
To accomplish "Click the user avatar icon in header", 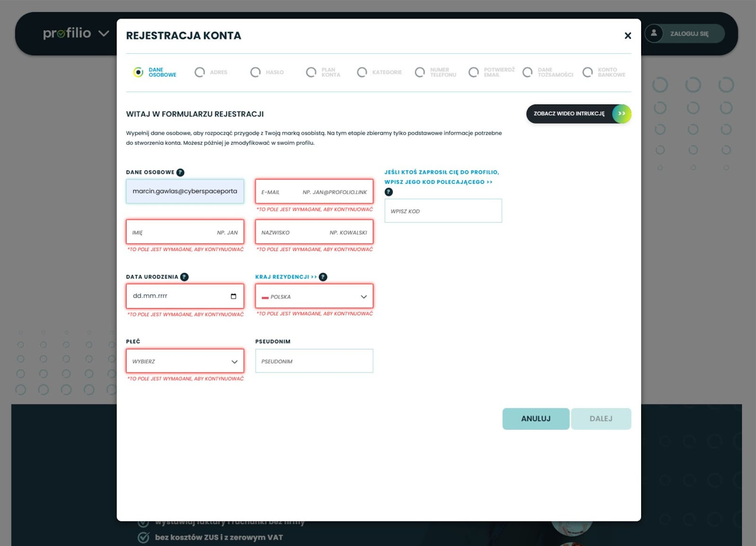I will coord(654,34).
